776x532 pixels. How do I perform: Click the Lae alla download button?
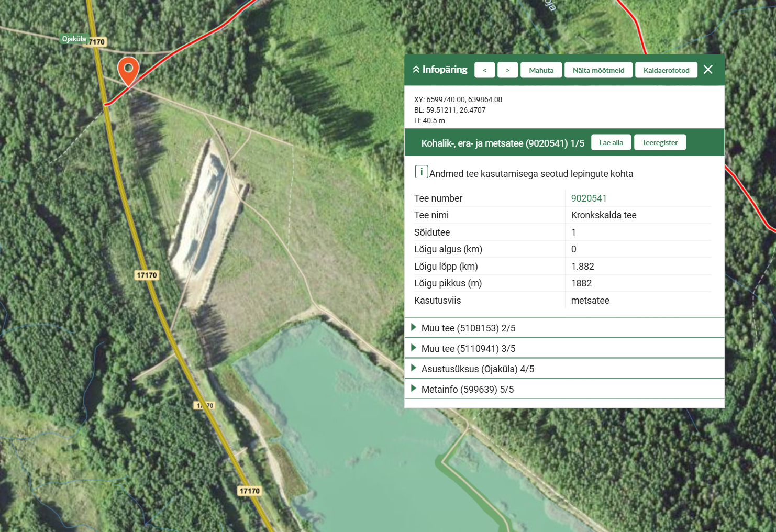point(611,142)
